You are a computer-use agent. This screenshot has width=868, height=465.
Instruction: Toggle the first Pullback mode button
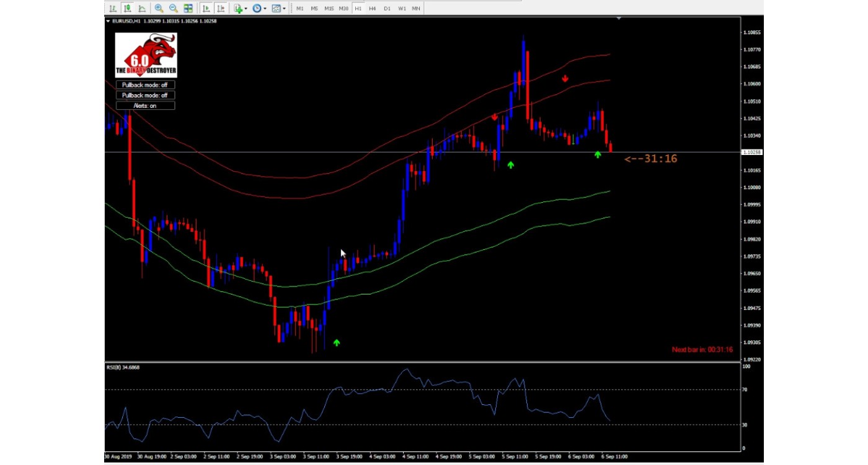pos(145,85)
